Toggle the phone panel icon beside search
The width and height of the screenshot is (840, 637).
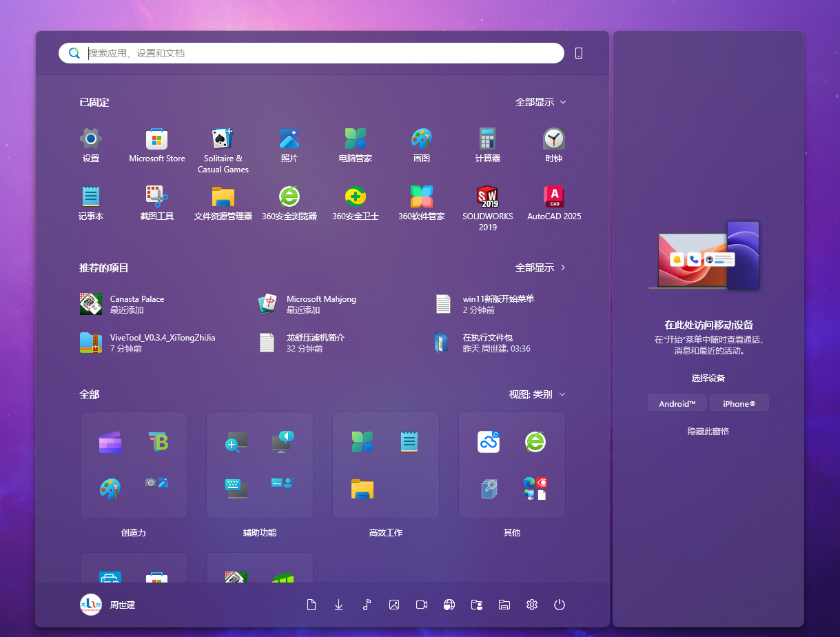coord(579,53)
